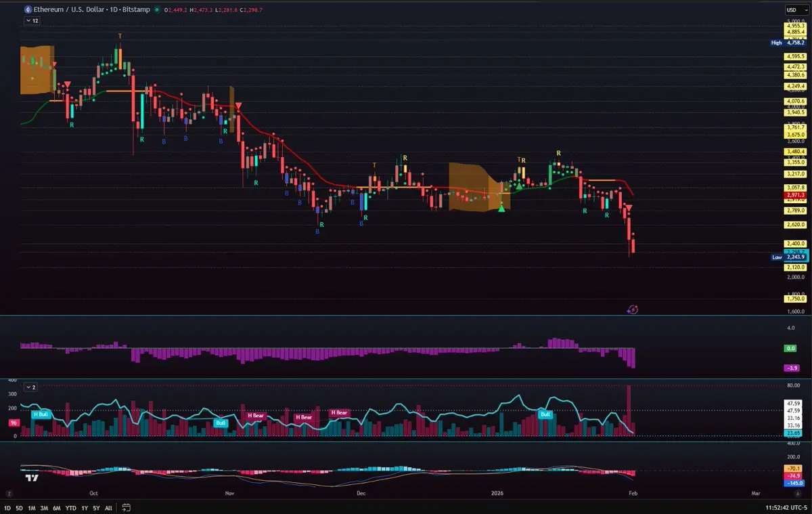Click the purple -3.9 histogram value label

point(792,368)
